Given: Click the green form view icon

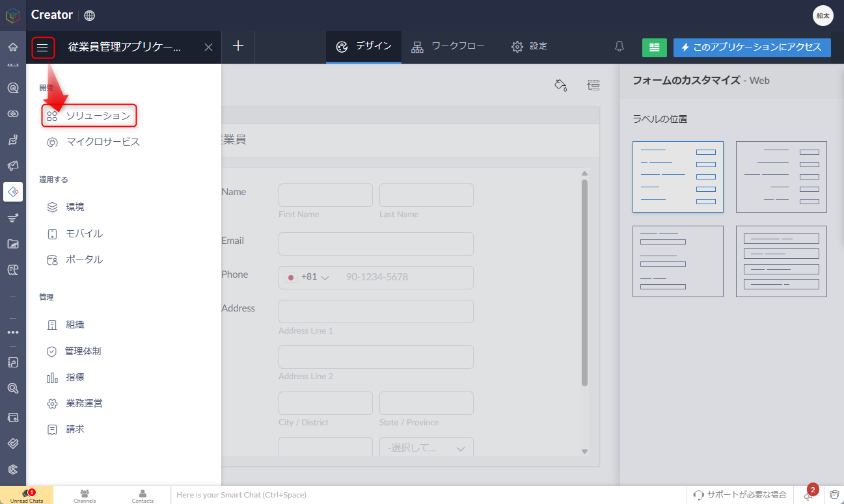Looking at the screenshot, I should (x=654, y=47).
